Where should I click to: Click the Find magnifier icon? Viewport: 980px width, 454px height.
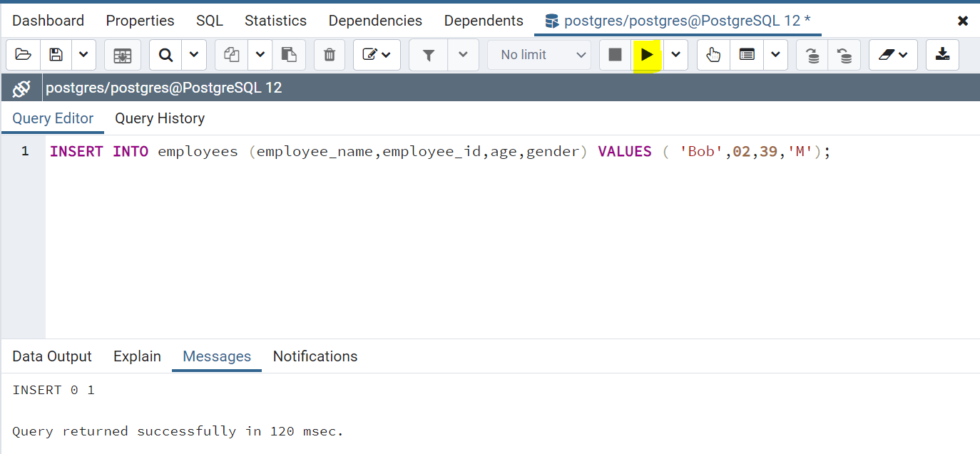tap(165, 55)
